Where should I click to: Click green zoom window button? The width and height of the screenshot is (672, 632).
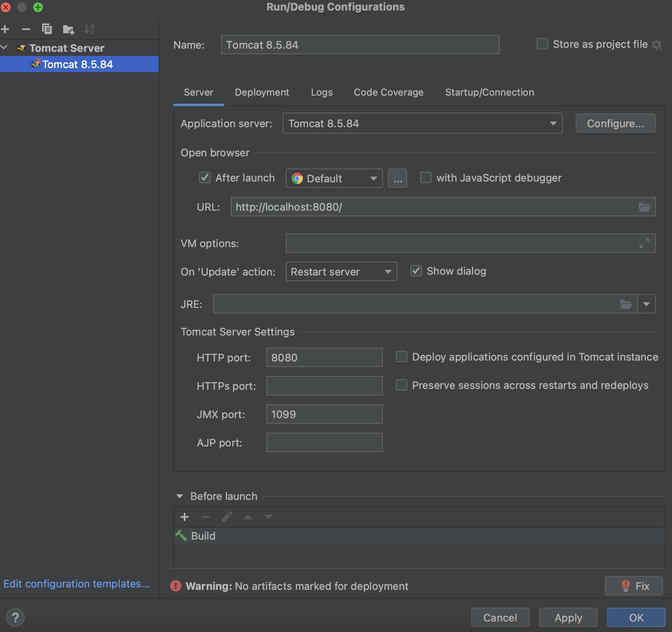(38, 7)
